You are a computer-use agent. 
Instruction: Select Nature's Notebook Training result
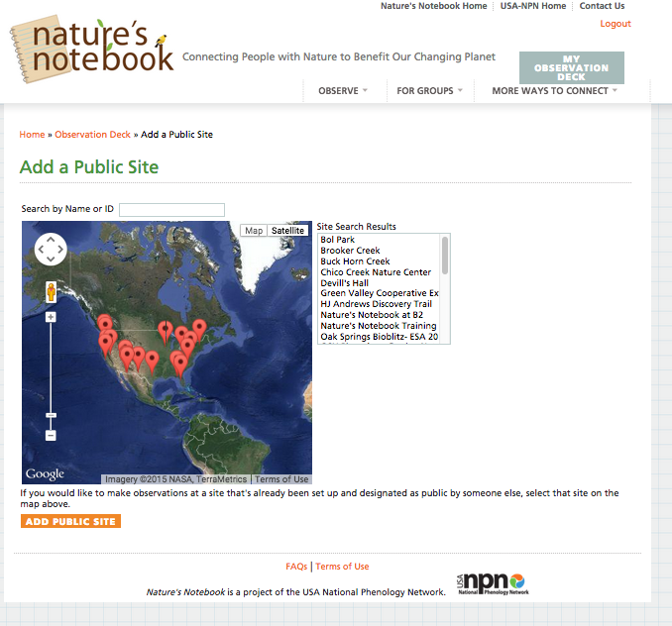379,326
